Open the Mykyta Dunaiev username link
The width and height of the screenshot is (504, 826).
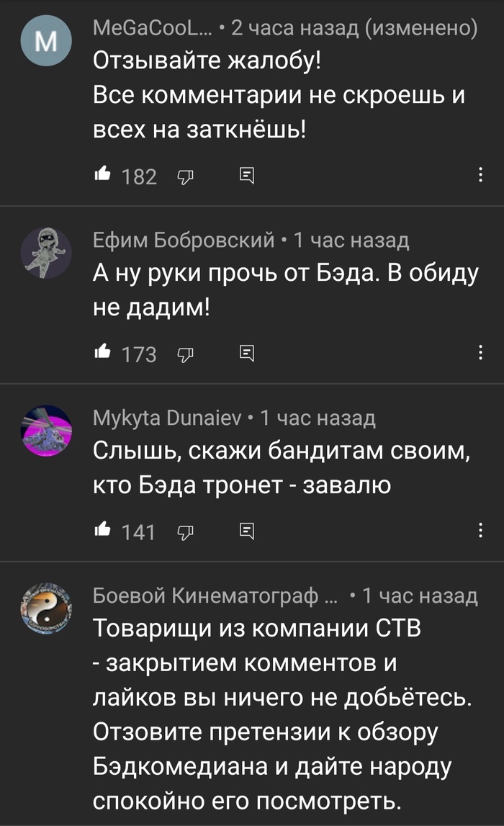tap(167, 418)
